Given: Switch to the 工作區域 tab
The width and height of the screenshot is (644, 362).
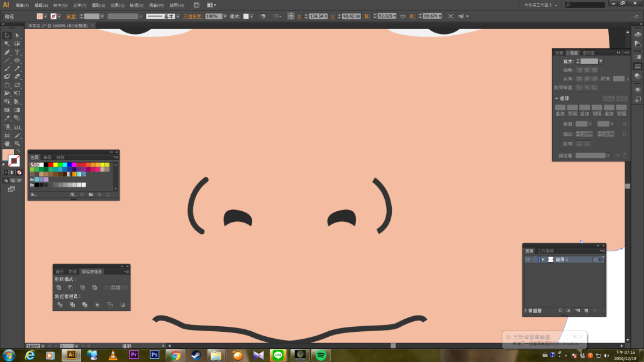Looking at the screenshot, I should [546, 251].
